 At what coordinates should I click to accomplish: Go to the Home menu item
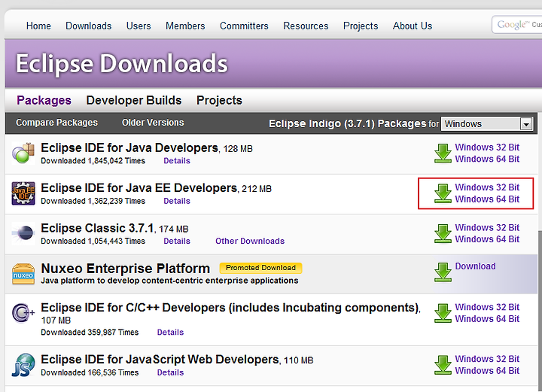38,26
